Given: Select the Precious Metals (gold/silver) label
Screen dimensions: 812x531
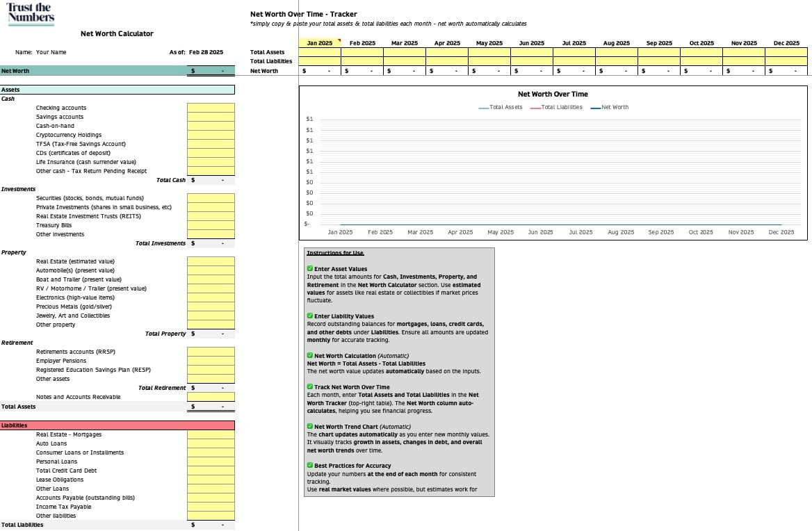Looking at the screenshot, I should [x=74, y=307].
